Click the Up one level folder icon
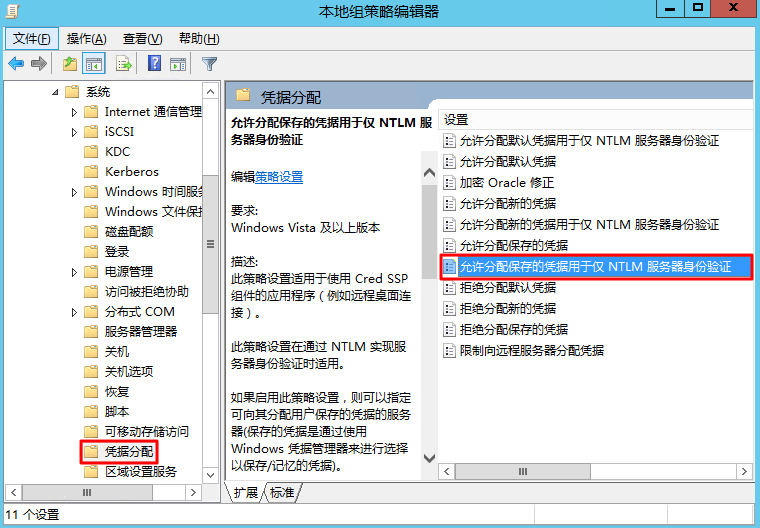 click(x=70, y=64)
